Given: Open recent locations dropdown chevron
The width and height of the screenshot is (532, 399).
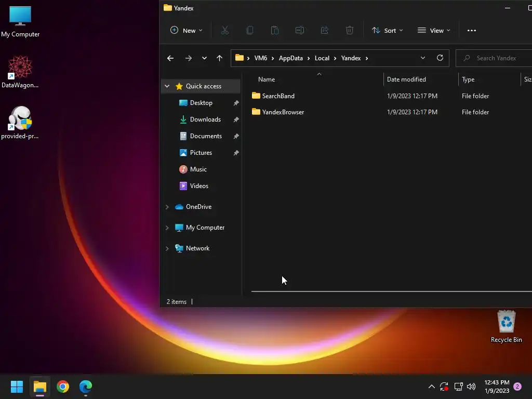Looking at the screenshot, I should click(204, 58).
